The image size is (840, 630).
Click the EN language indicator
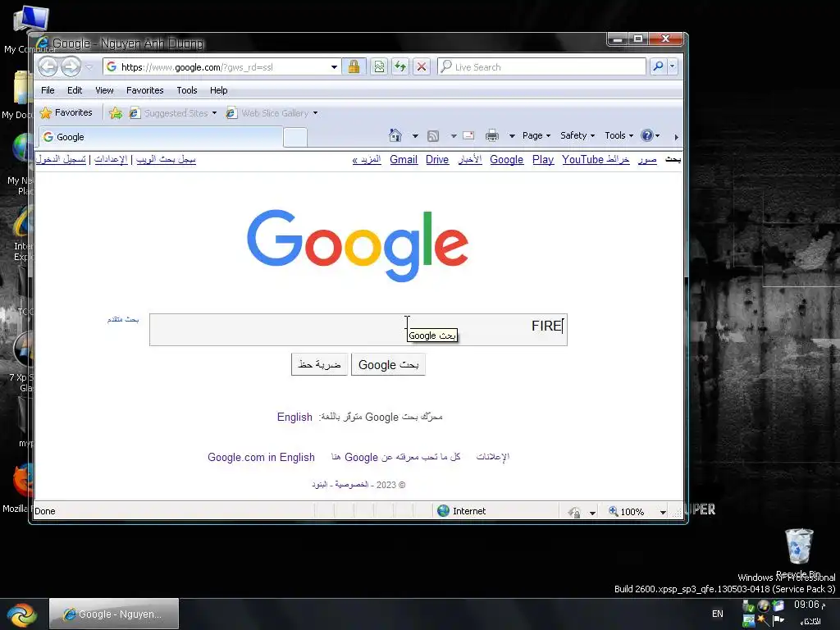pyautogui.click(x=717, y=614)
